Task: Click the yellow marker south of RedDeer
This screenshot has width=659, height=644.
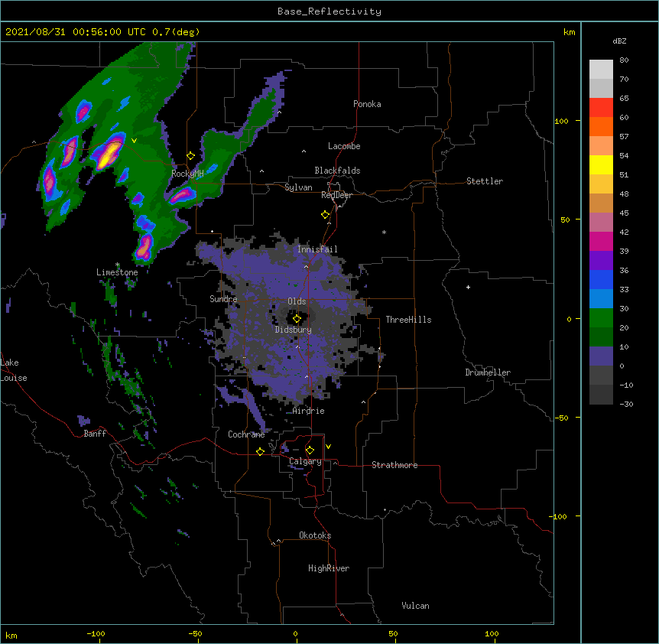Action: pyautogui.click(x=325, y=215)
